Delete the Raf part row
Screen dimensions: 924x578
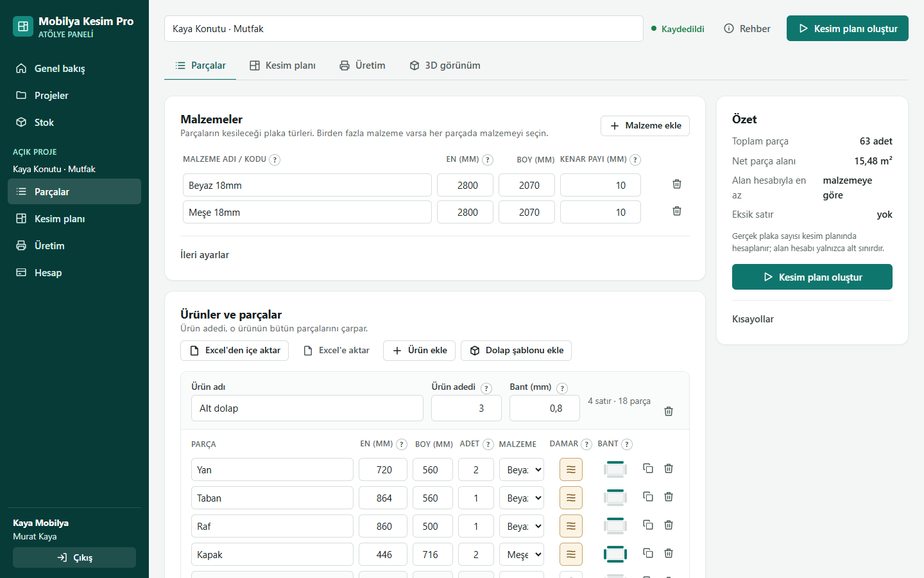coord(669,525)
